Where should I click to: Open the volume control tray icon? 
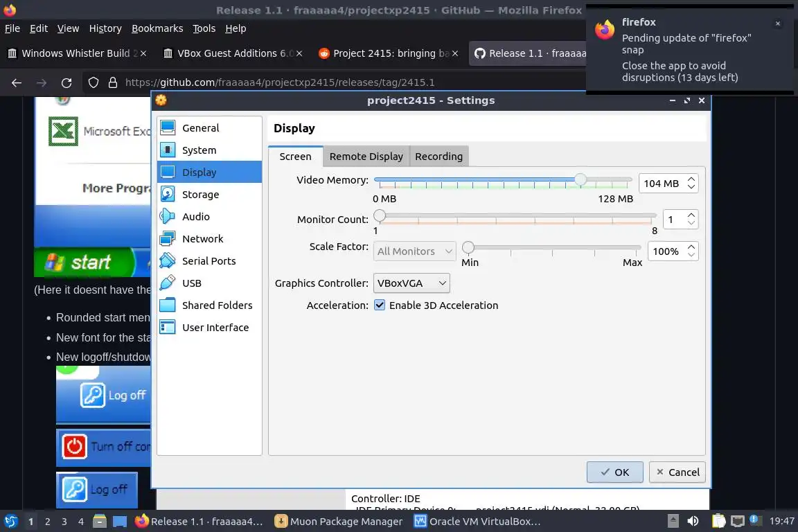pos(693,521)
